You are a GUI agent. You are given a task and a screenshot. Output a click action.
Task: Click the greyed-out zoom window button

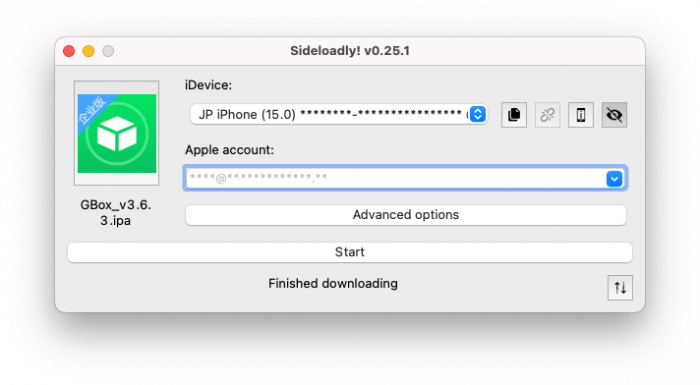tap(108, 51)
